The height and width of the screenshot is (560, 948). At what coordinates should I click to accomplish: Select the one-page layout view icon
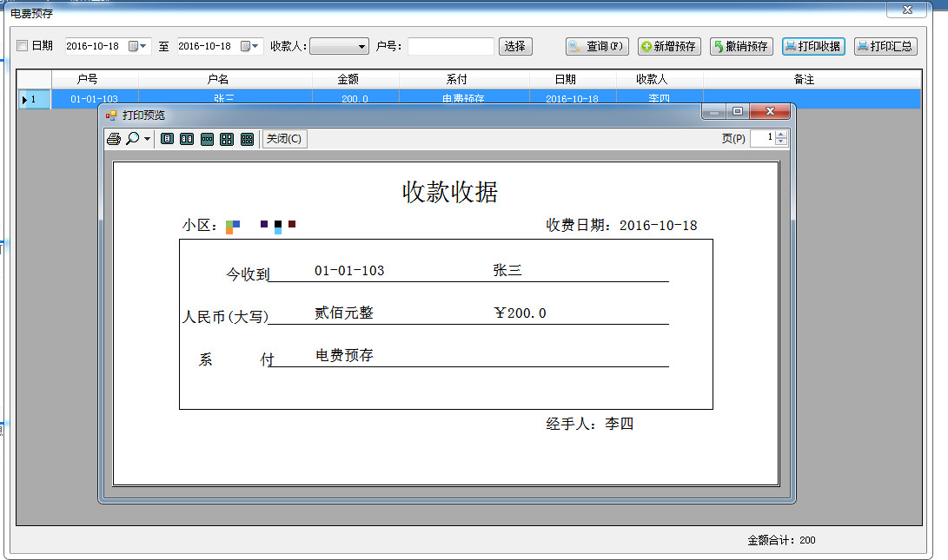point(168,139)
